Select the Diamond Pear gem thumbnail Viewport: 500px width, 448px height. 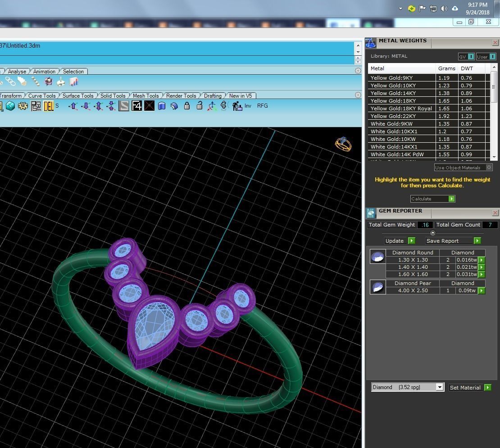(x=377, y=287)
